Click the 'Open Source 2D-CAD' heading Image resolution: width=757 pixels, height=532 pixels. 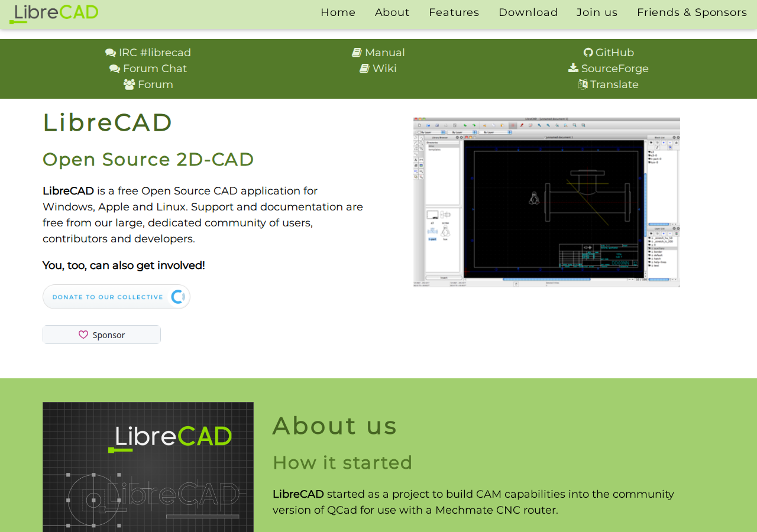point(148,160)
